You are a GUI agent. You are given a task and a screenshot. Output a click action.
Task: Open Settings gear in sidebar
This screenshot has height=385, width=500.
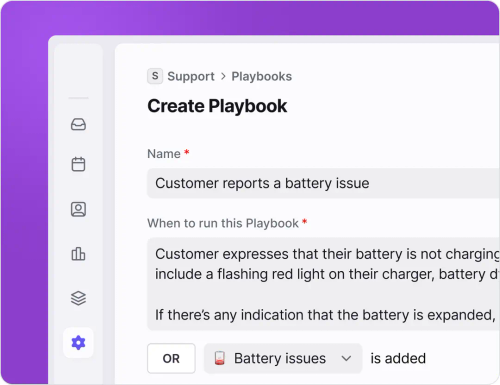(x=78, y=343)
